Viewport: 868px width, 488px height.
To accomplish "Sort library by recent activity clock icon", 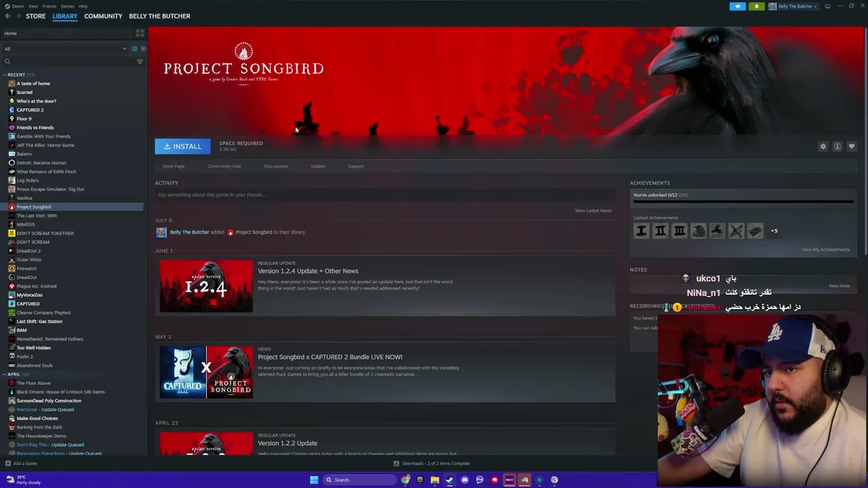I will coord(134,49).
